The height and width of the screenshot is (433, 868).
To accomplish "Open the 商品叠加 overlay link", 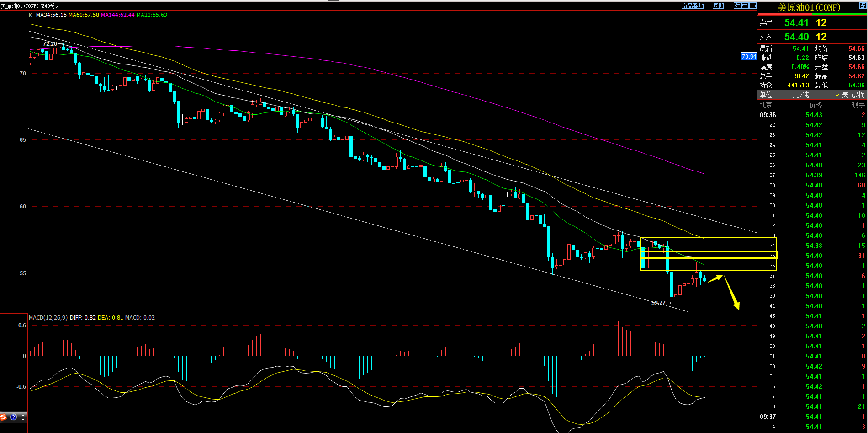I will tap(693, 6).
